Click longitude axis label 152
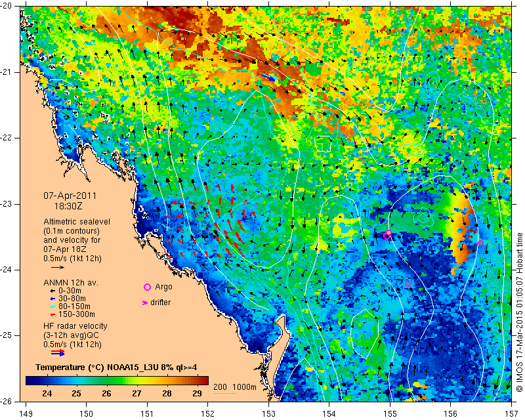 coord(208,413)
